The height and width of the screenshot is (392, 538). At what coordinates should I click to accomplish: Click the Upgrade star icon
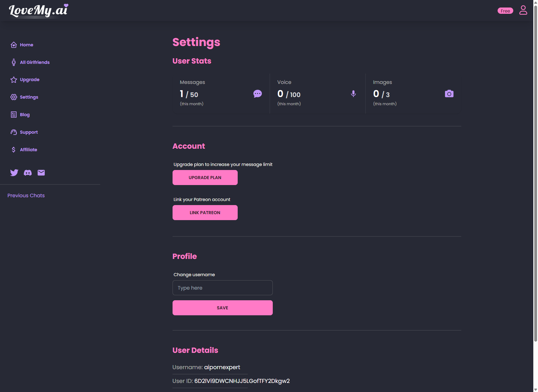14,80
